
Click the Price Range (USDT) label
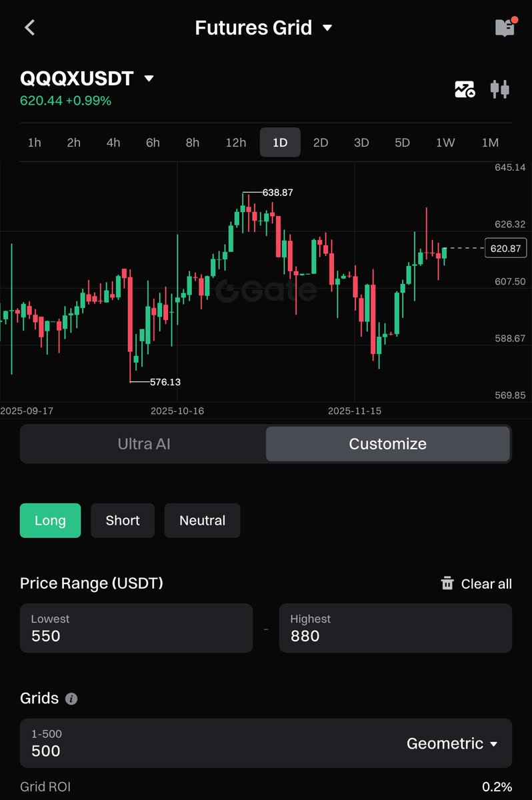point(92,583)
